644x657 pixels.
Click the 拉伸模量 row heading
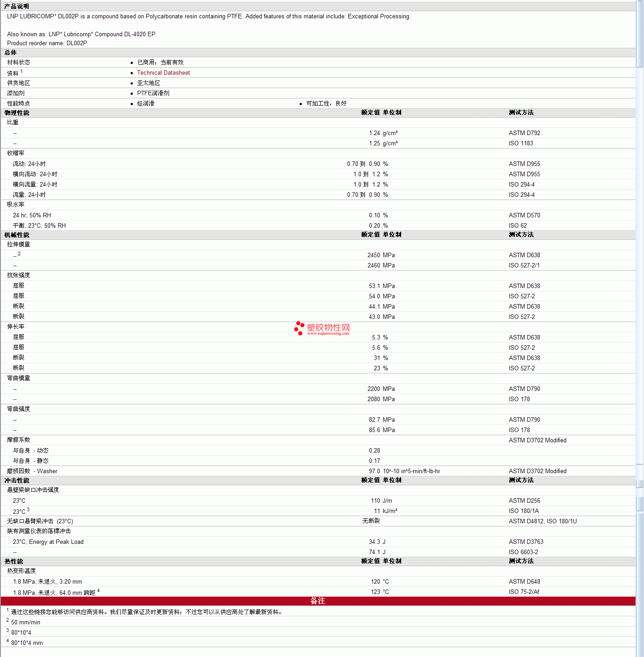[18, 244]
